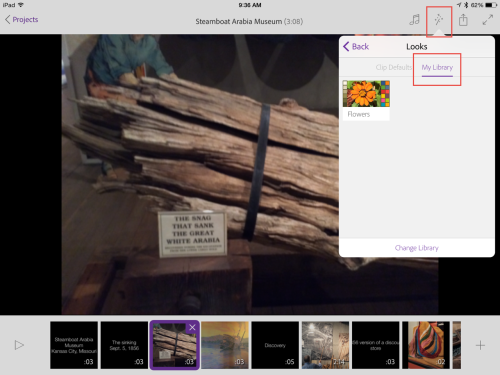The image size is (500, 375).
Task: Enter fullscreen preview with expand arrows
Action: pyautogui.click(x=488, y=20)
